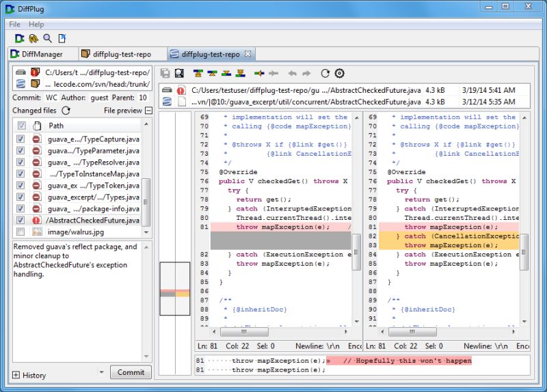Open the diff settings gear
Image resolution: width=547 pixels, height=392 pixels.
(x=339, y=73)
